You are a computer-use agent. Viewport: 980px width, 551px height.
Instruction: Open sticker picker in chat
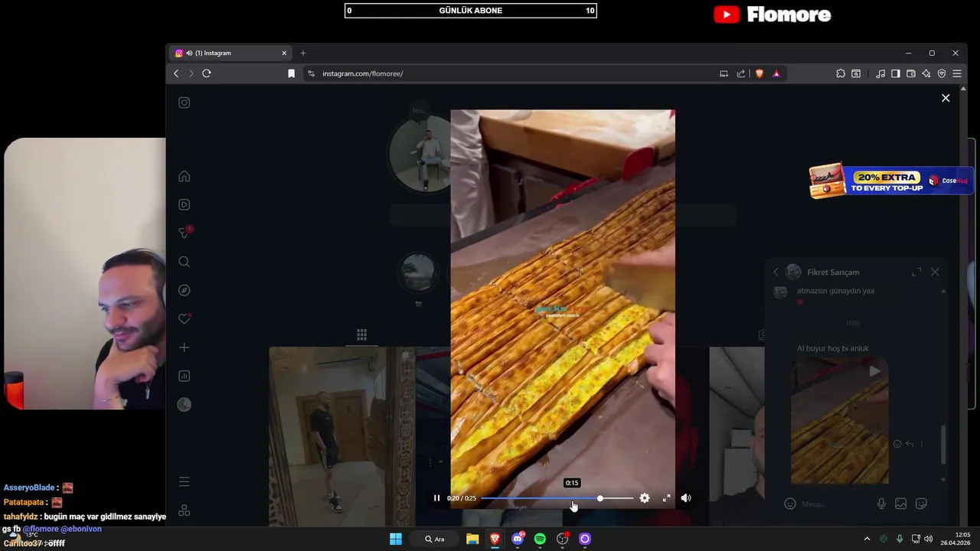coord(922,504)
